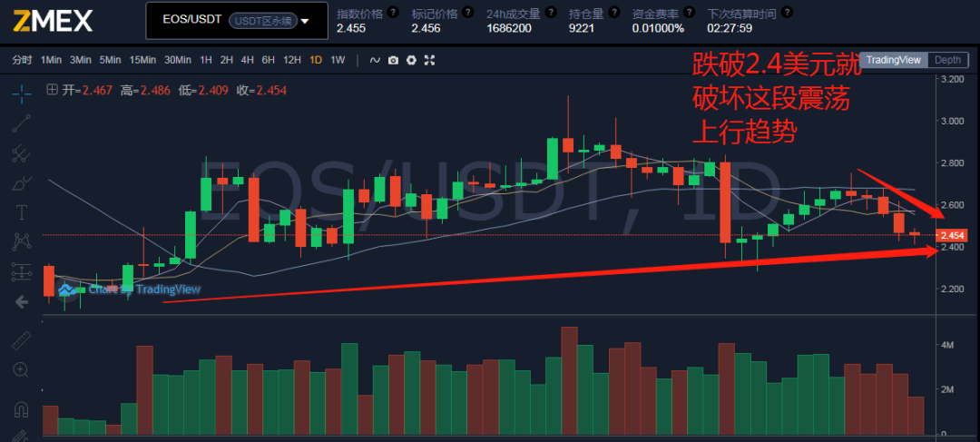
Task: Switch to 1H timeframe
Action: coord(206,60)
